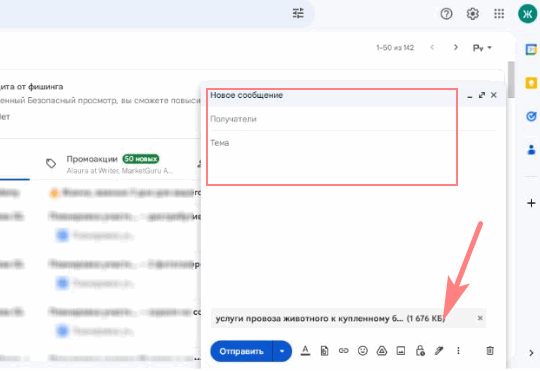Open search filter options icon
This screenshot has height=371, width=540.
(298, 13)
